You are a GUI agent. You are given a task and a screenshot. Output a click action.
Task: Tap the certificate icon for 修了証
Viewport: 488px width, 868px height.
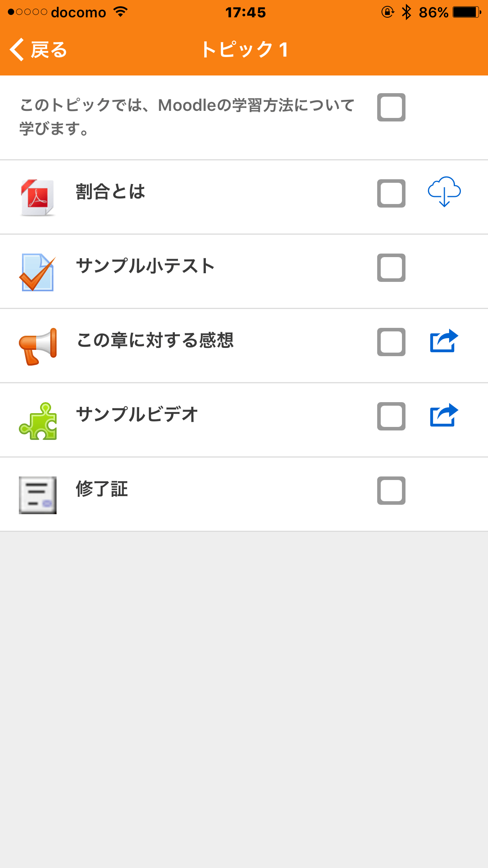pos(38,495)
